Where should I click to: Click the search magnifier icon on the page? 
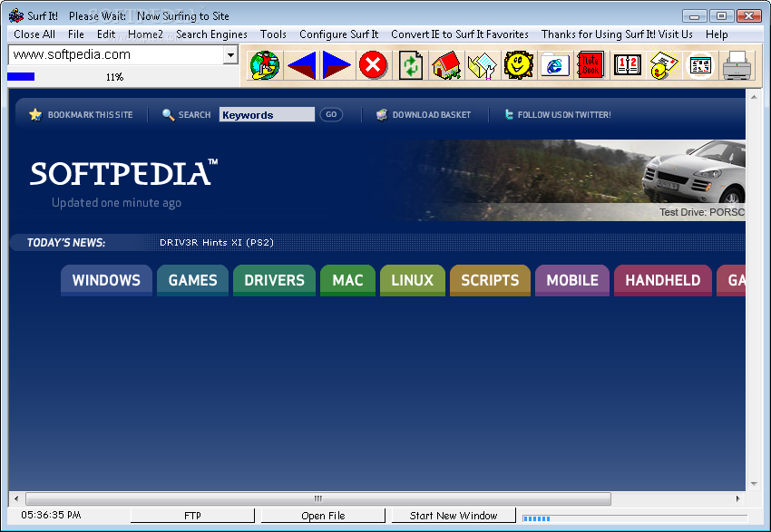(168, 114)
